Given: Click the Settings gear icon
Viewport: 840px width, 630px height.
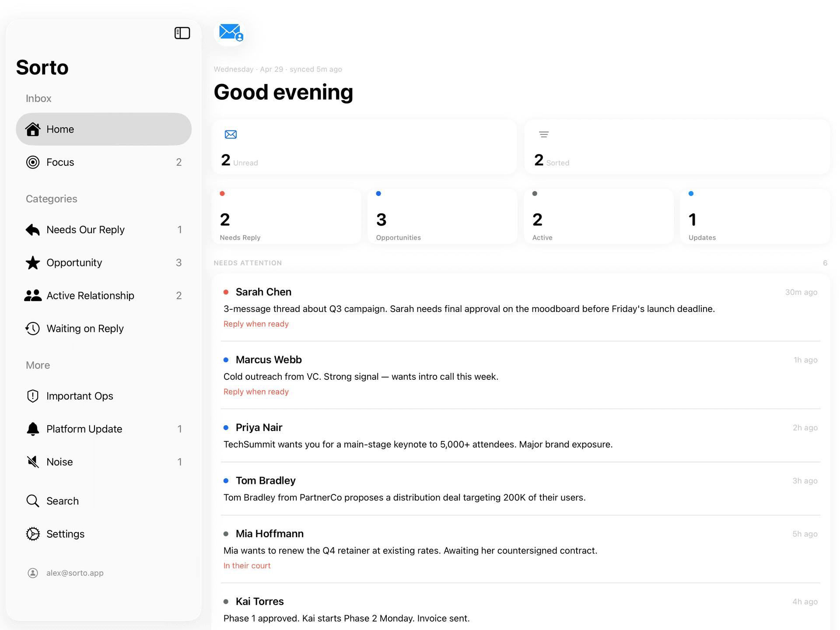Looking at the screenshot, I should 33,534.
